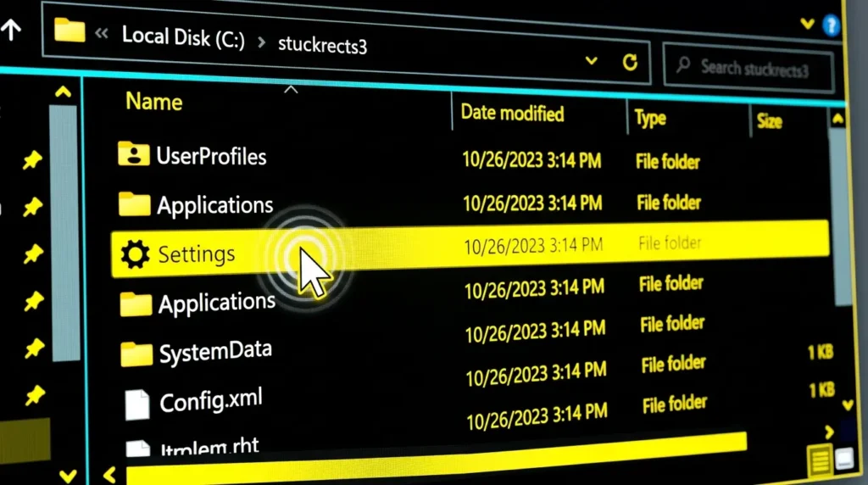Switch to Details view icon in status bar

(820, 460)
